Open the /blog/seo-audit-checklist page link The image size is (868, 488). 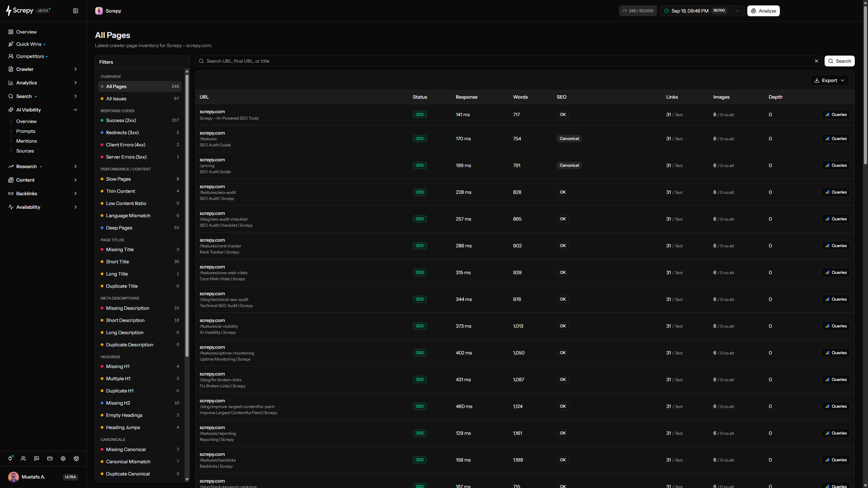223,219
